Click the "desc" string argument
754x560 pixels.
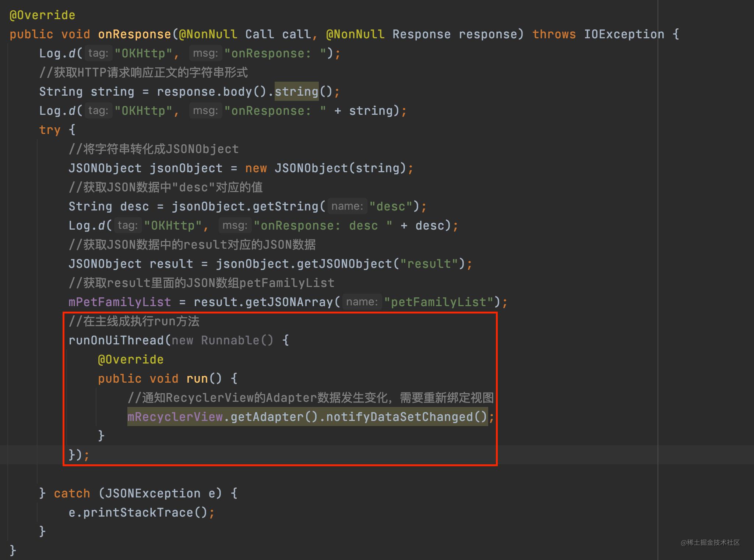pyautogui.click(x=391, y=206)
